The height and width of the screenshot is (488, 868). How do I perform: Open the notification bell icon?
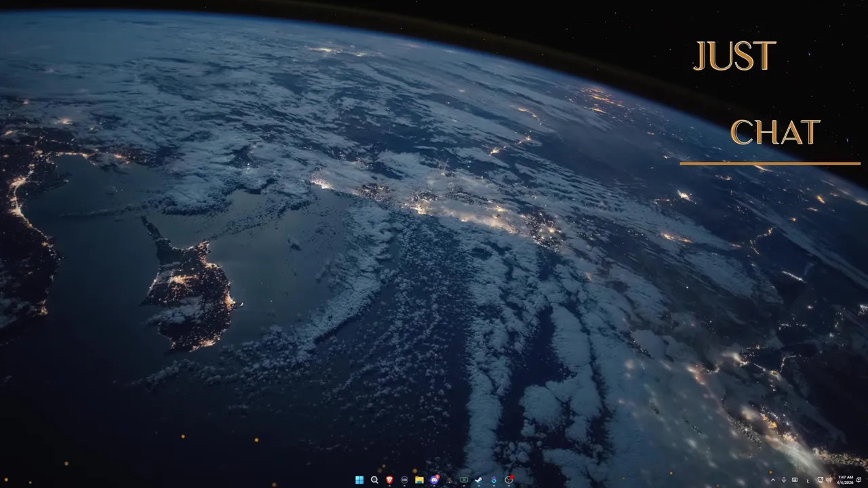click(859, 480)
